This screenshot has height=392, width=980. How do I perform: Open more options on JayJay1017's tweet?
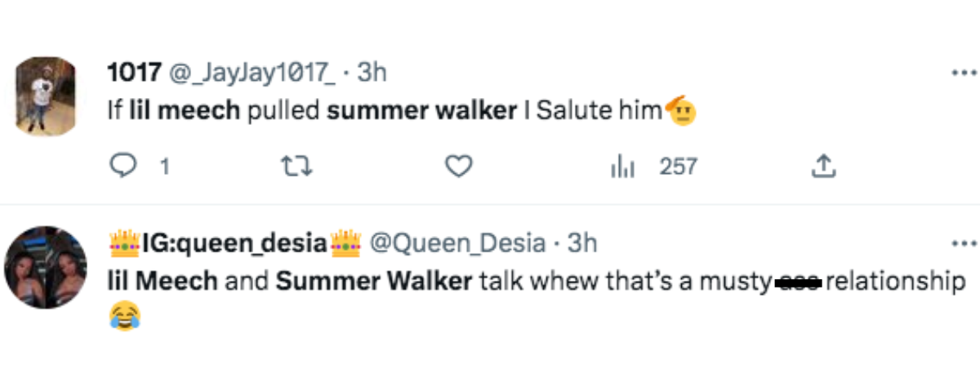pyautogui.click(x=964, y=73)
